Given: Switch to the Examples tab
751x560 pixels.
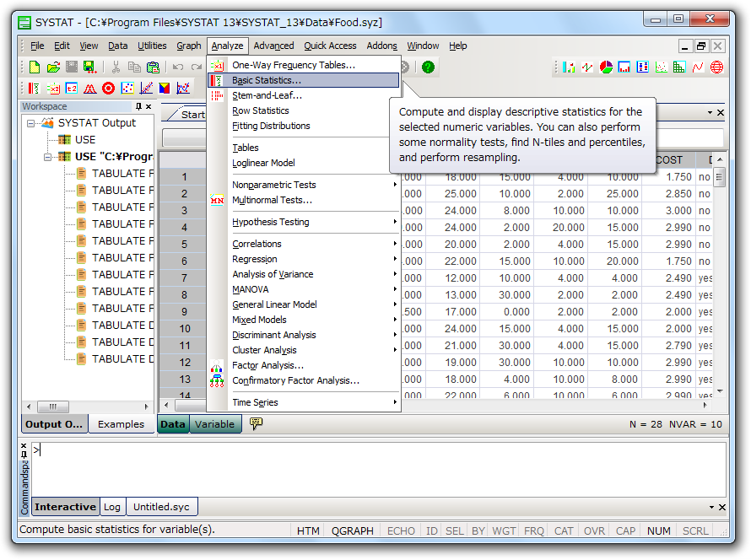Looking at the screenshot, I should (121, 424).
